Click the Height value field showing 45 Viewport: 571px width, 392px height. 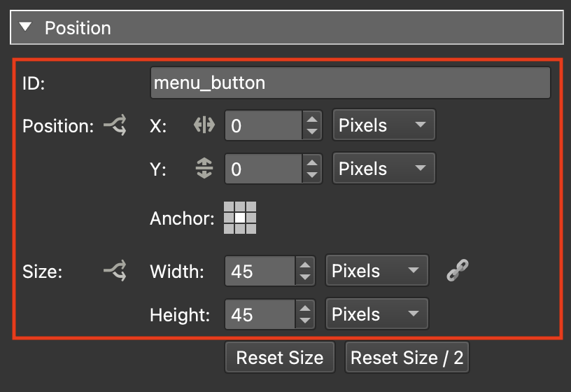260,314
